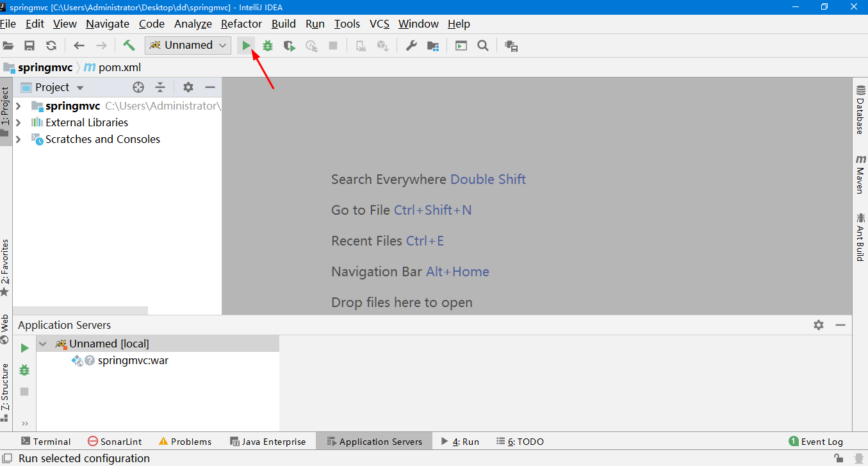
Task: Open the Problems tool window tab
Action: 185,442
